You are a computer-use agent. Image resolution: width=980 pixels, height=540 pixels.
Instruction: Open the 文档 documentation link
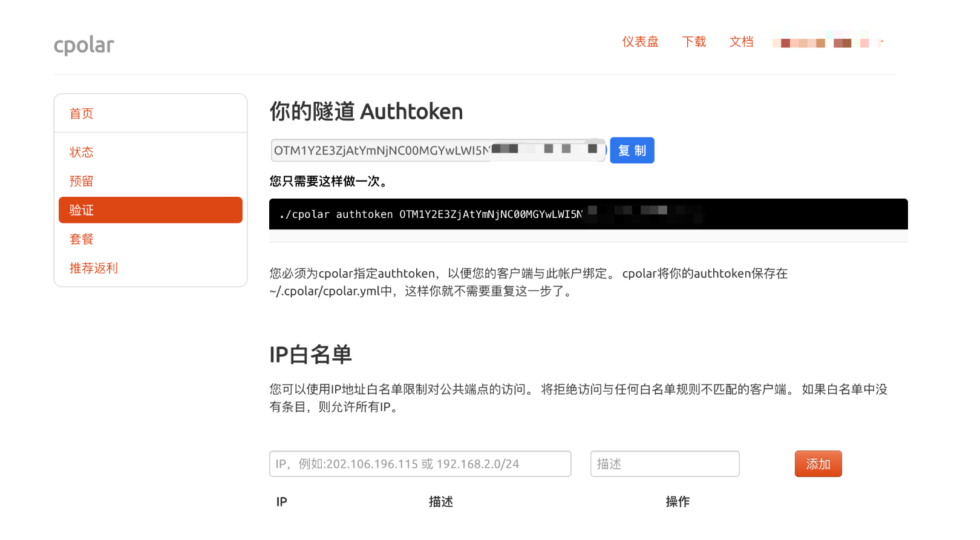click(741, 42)
